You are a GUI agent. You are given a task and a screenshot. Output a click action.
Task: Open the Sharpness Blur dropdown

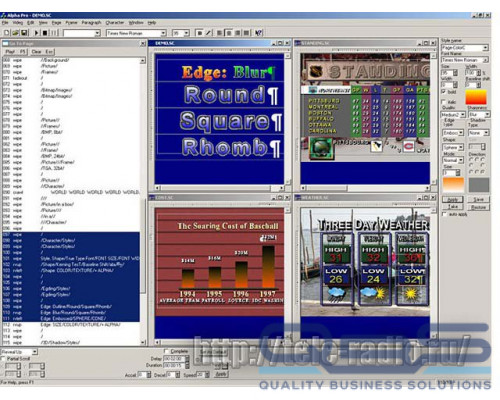pos(487,115)
